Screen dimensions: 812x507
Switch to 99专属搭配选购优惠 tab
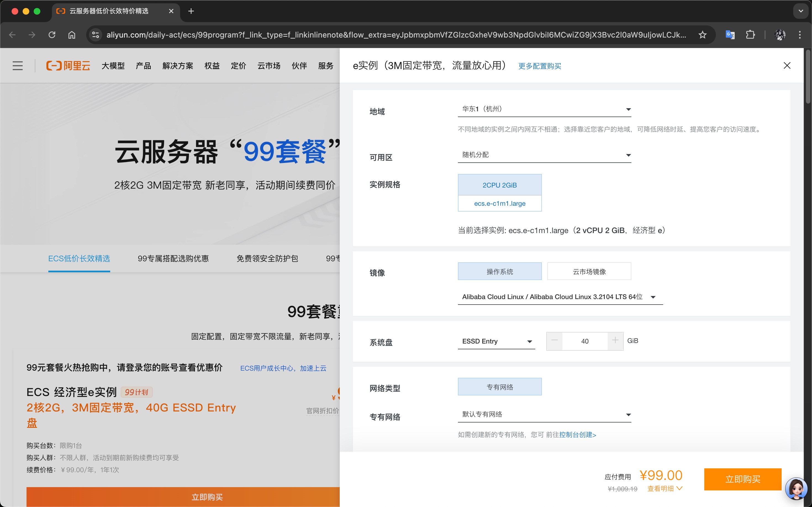(x=173, y=258)
